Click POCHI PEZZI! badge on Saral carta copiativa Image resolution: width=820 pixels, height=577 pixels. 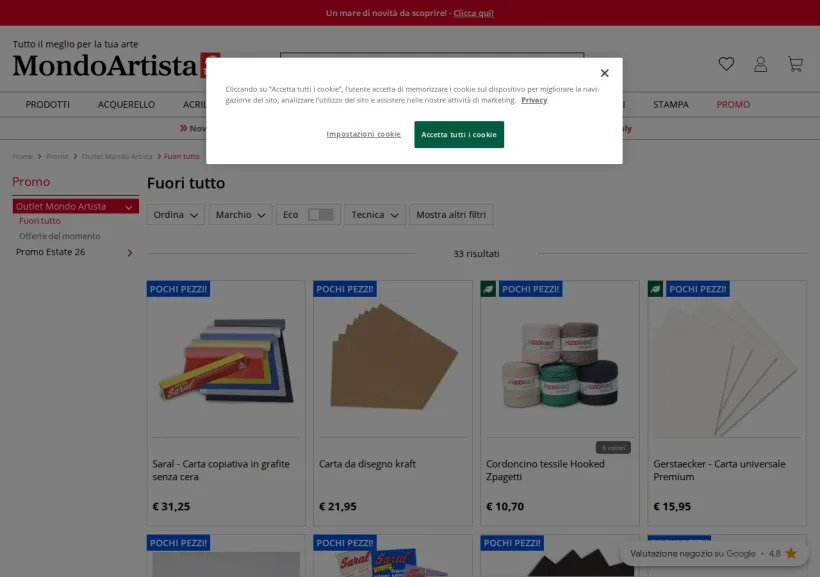pyautogui.click(x=178, y=289)
